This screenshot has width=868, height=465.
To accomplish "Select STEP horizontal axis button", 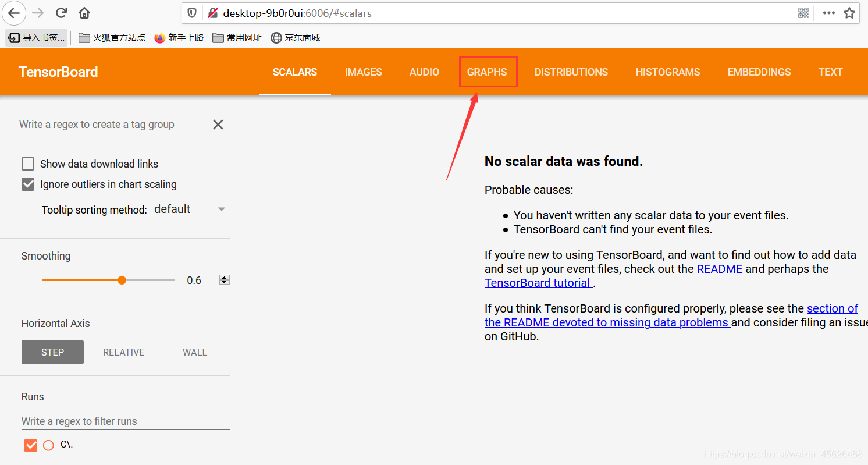I will click(x=52, y=352).
